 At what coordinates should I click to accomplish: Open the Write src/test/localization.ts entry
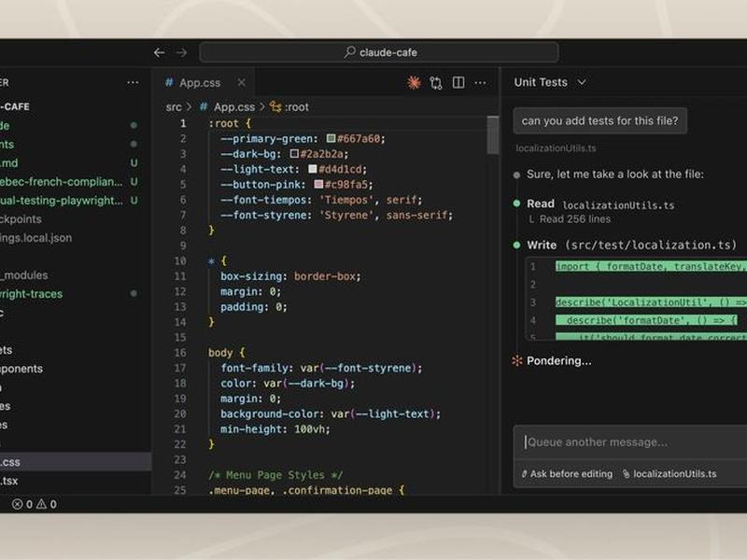(x=631, y=245)
